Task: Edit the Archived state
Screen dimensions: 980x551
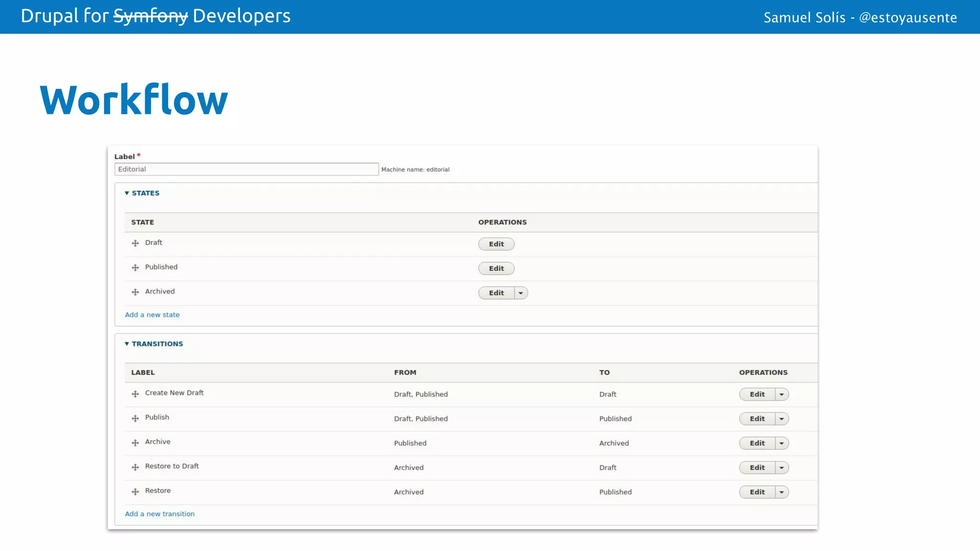Action: pyautogui.click(x=496, y=293)
